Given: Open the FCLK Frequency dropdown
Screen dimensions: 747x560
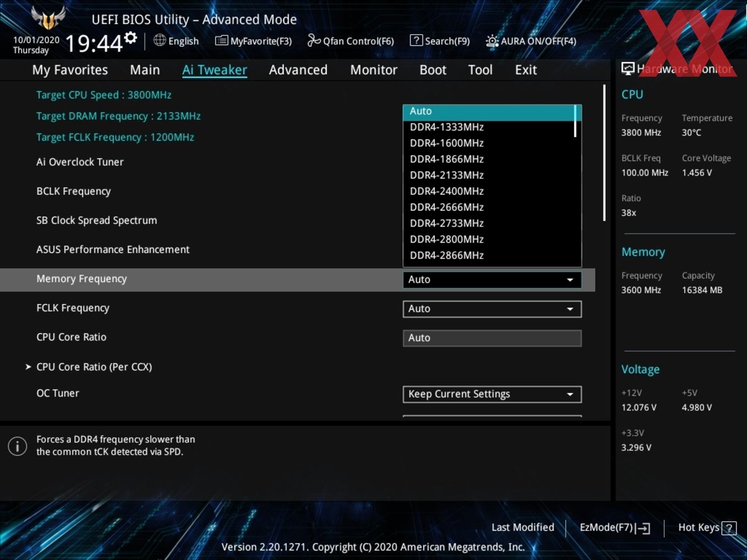Looking at the screenshot, I should click(492, 309).
